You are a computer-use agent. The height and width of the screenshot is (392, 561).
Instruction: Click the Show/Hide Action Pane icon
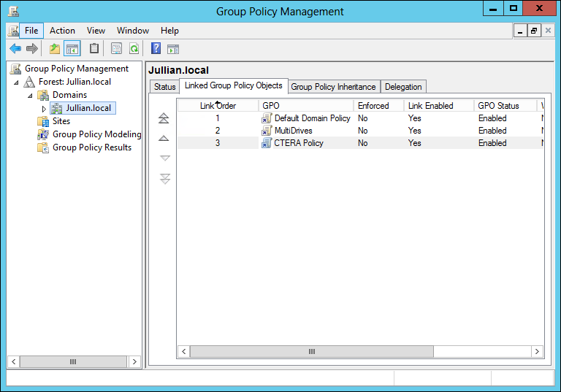coord(173,49)
